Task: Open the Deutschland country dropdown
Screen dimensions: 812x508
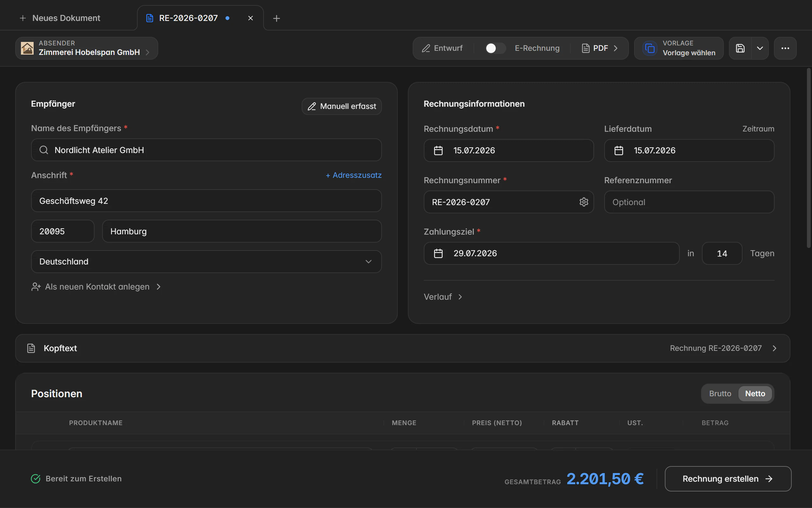Action: 206,261
